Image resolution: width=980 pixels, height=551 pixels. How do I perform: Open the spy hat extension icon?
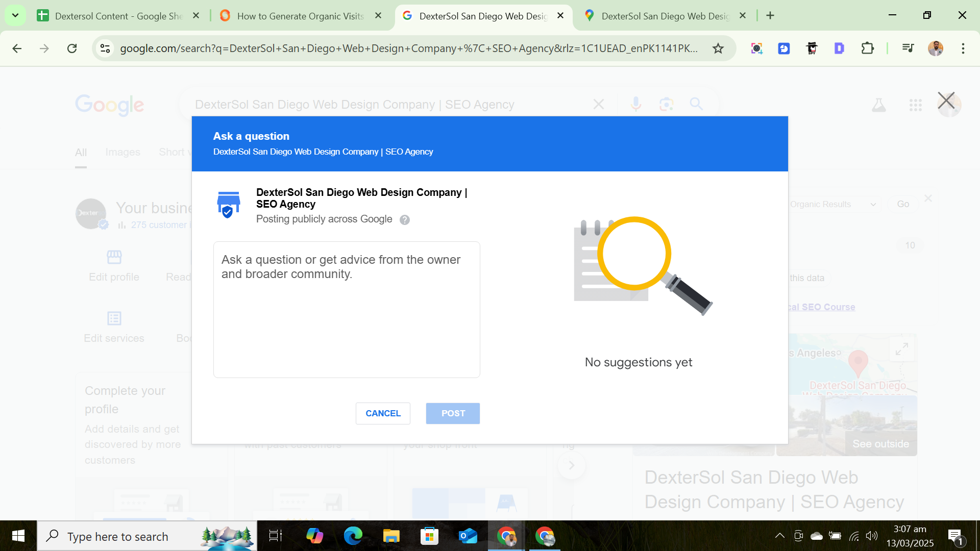[812, 48]
